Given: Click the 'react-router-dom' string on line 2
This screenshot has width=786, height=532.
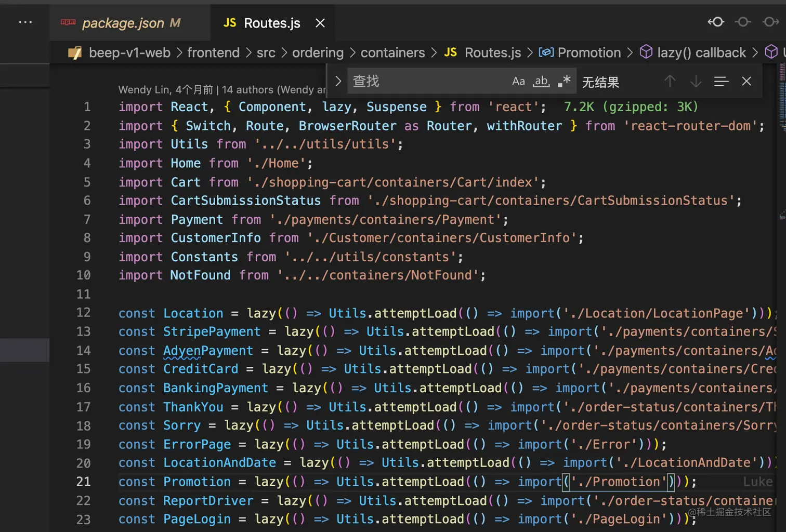Looking at the screenshot, I should pyautogui.click(x=690, y=126).
